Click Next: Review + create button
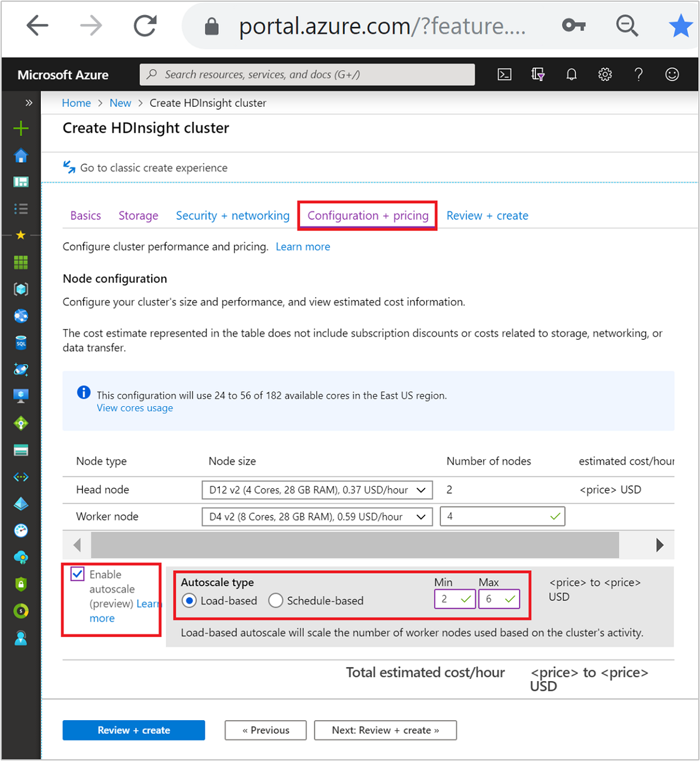The width and height of the screenshot is (700, 761). pyautogui.click(x=386, y=730)
